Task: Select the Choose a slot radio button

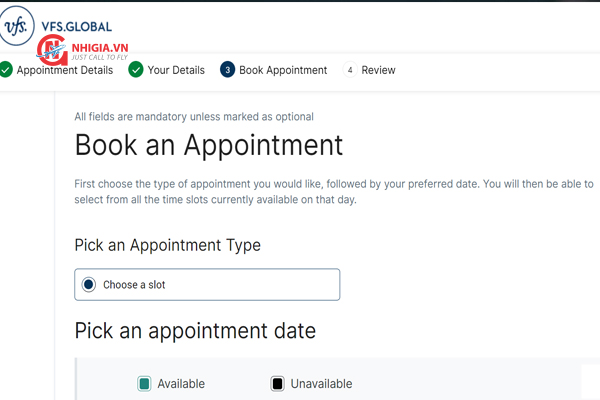Action: [x=89, y=285]
